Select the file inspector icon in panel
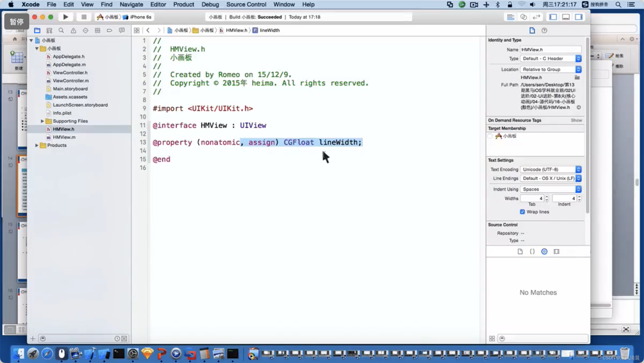This screenshot has height=363, width=644. tap(532, 30)
